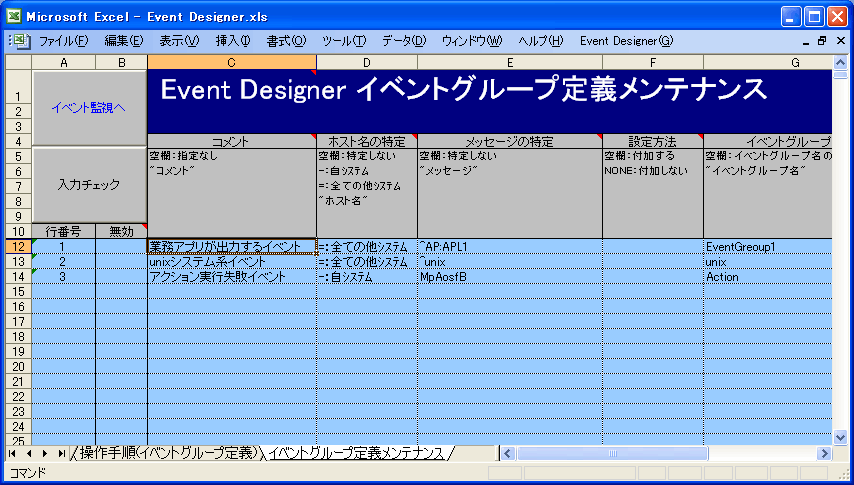Select row 14 header
854x485 pixels.
click(x=19, y=276)
